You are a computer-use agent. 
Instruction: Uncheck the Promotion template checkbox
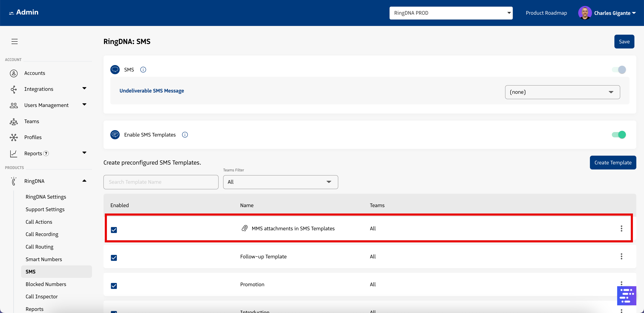point(114,286)
